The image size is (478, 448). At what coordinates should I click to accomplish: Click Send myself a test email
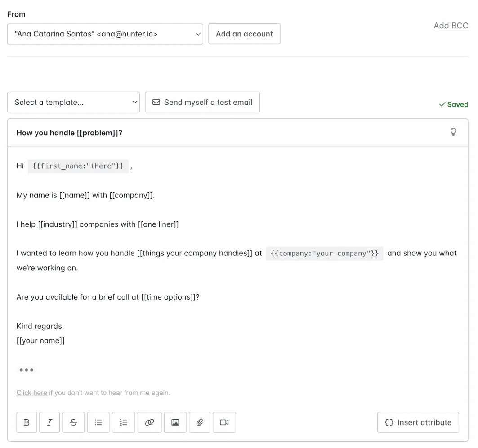(202, 102)
